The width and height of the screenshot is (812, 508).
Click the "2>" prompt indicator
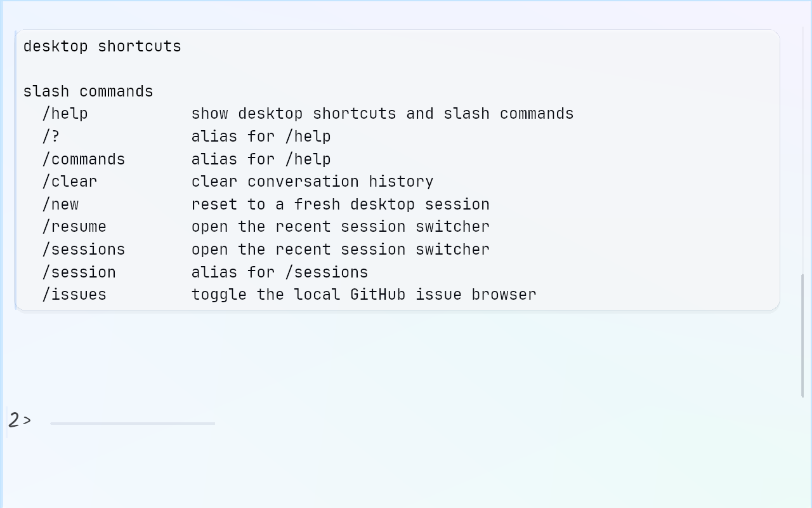point(20,420)
